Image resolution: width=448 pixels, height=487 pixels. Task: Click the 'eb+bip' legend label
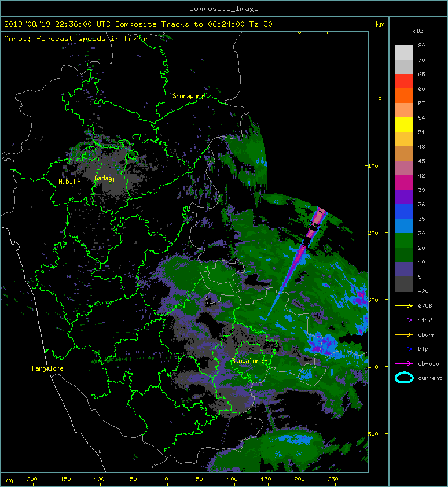coord(428,364)
